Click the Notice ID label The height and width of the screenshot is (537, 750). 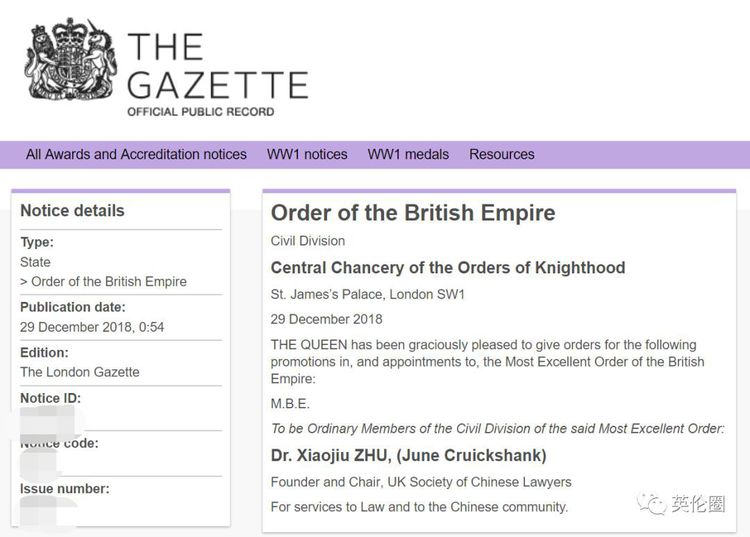(50, 398)
